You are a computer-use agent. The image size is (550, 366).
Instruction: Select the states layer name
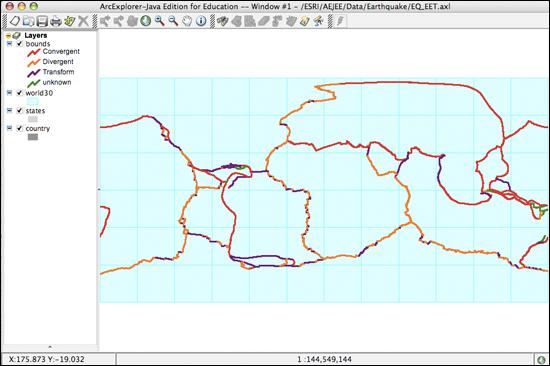[x=35, y=111]
